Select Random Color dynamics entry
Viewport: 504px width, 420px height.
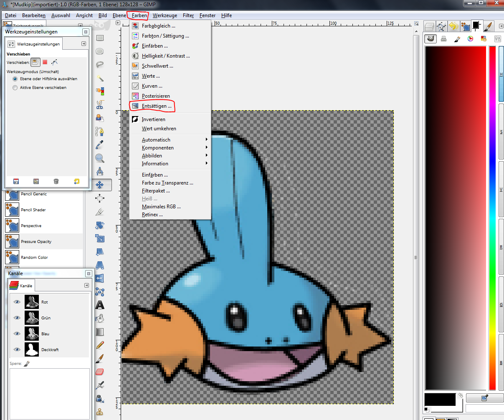click(x=44, y=258)
